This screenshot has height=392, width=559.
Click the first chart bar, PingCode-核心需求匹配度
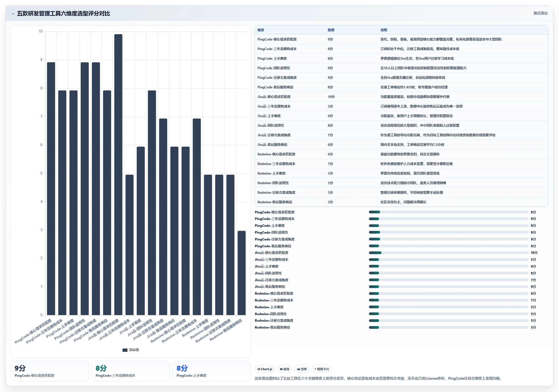(51, 189)
